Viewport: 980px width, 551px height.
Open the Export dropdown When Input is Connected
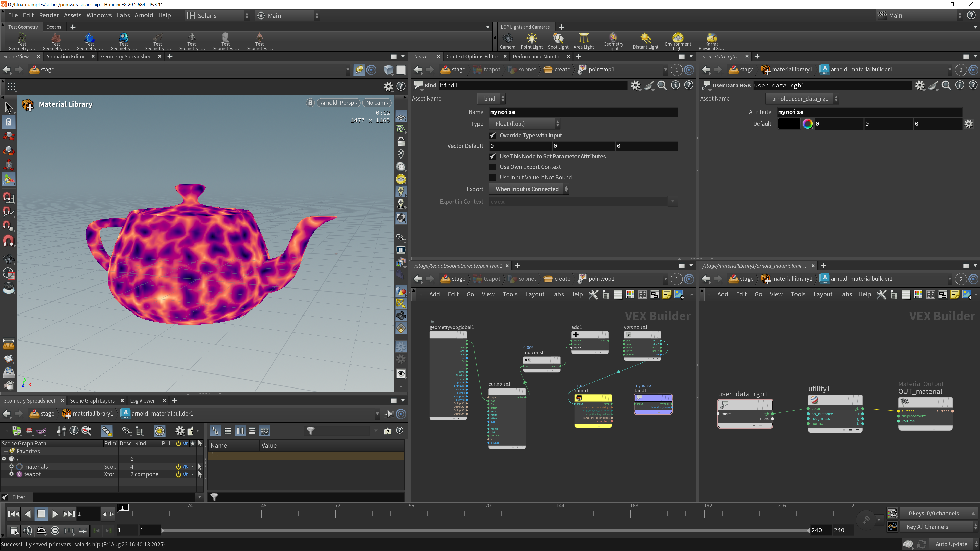click(x=529, y=189)
